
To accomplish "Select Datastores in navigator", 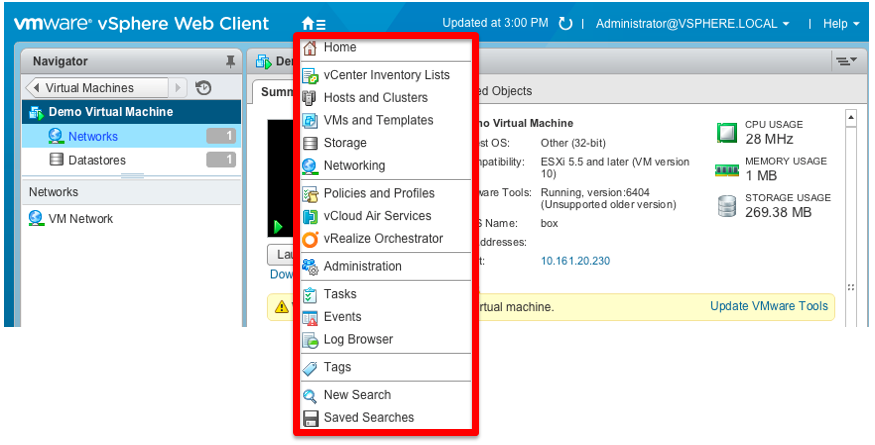I will [x=132, y=160].
